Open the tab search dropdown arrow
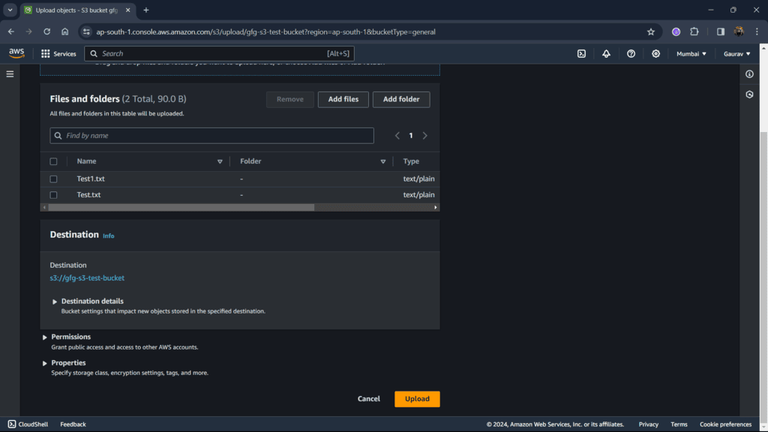 click(x=10, y=10)
